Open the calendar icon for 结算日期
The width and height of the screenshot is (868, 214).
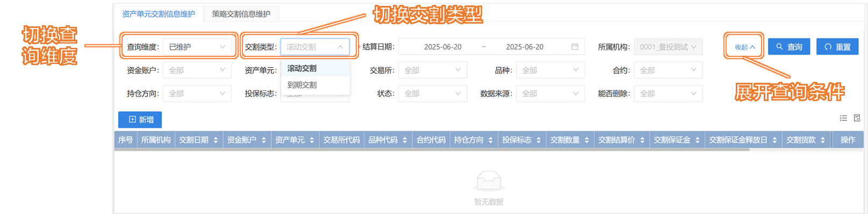[575, 47]
